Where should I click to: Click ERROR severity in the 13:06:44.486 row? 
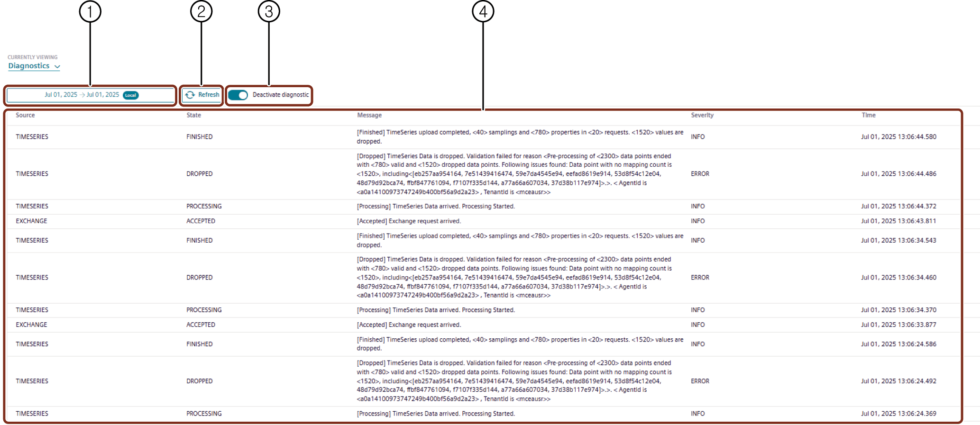click(x=700, y=174)
